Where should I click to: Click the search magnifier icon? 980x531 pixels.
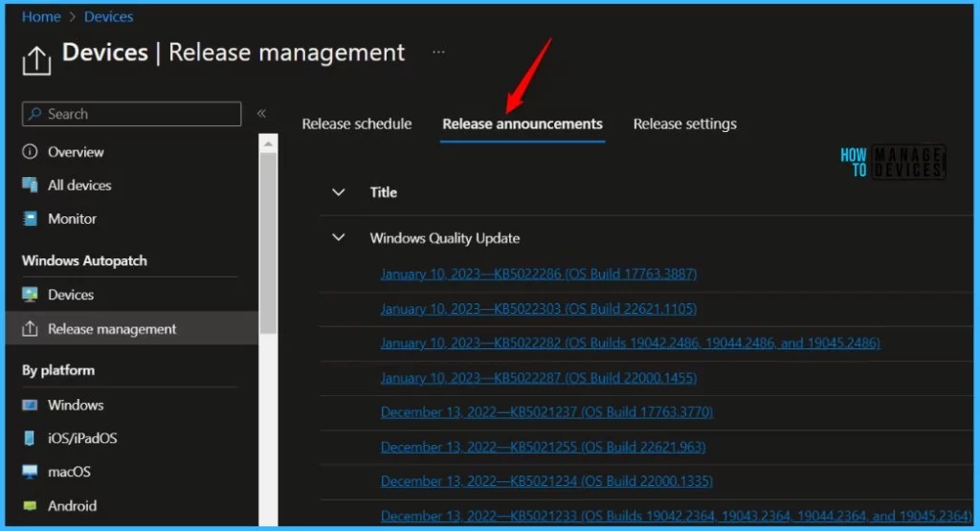[x=35, y=114]
